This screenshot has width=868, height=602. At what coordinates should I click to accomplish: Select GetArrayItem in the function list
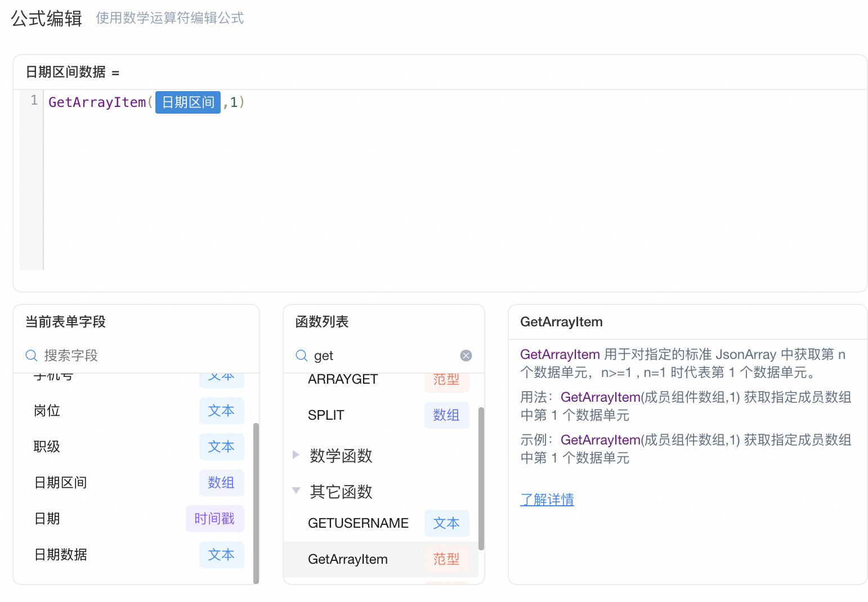tap(381, 559)
